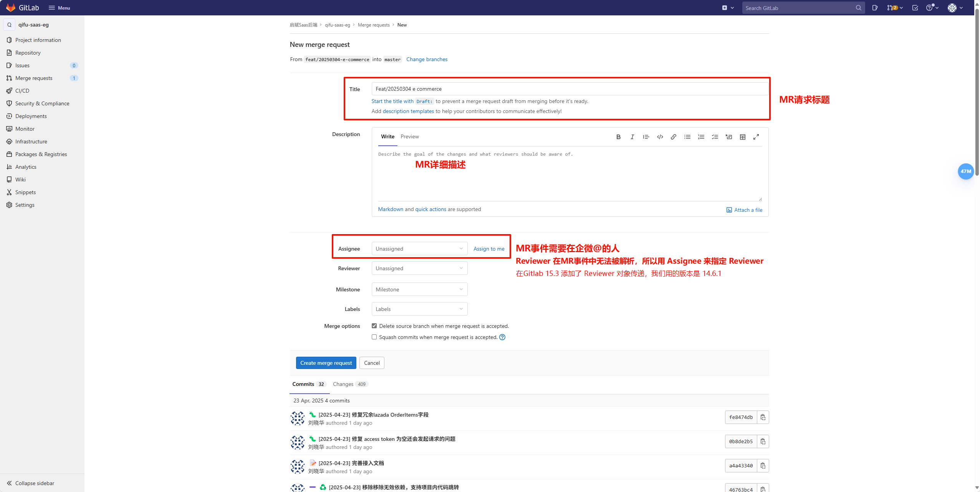
Task: Click the Italic formatting icon
Action: pos(632,137)
